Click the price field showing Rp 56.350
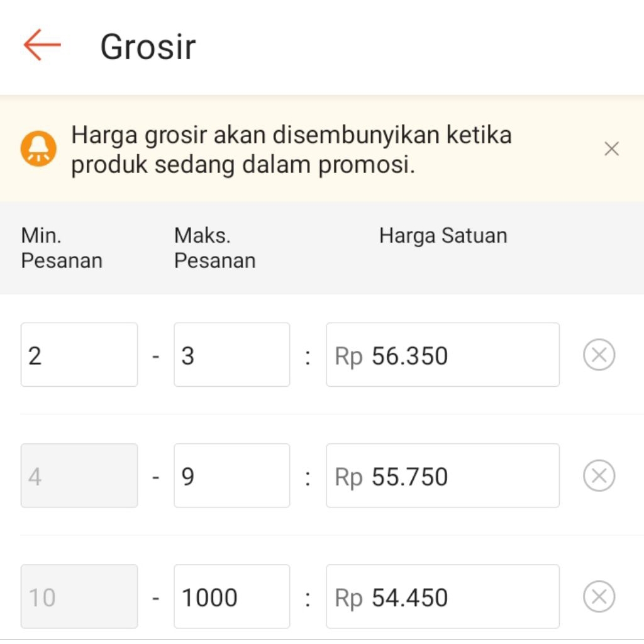 442,354
